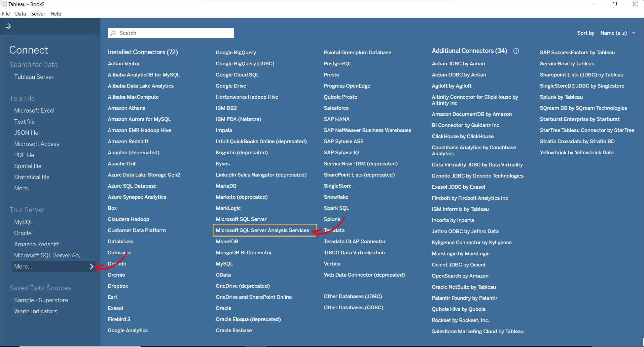Show more file types under To a File
This screenshot has width=644, height=347.
tap(23, 188)
